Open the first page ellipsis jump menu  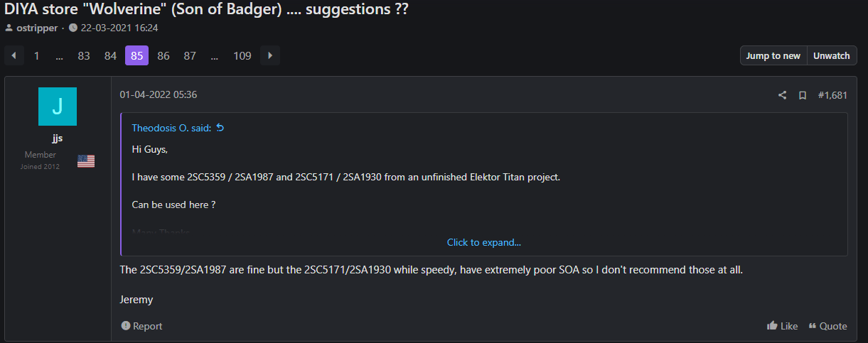tap(60, 55)
